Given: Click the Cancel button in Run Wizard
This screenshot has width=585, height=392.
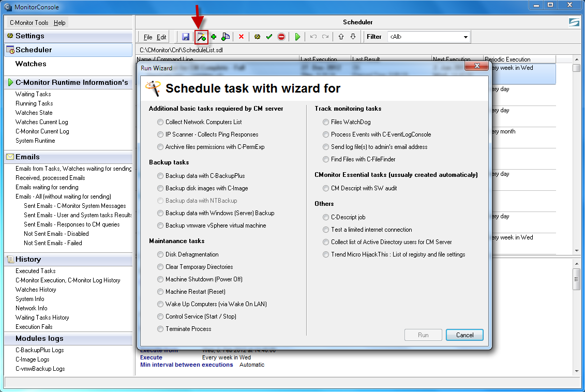Looking at the screenshot, I should [464, 335].
